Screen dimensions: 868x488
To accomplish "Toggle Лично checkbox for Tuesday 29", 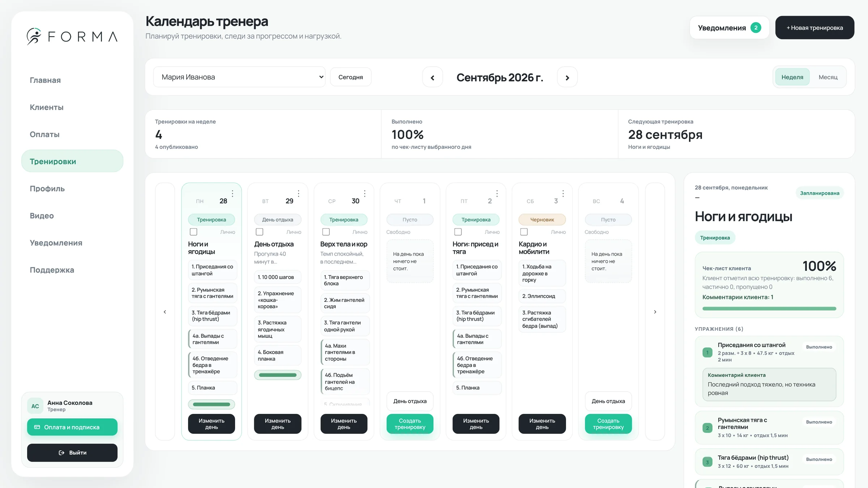I will coord(259,232).
